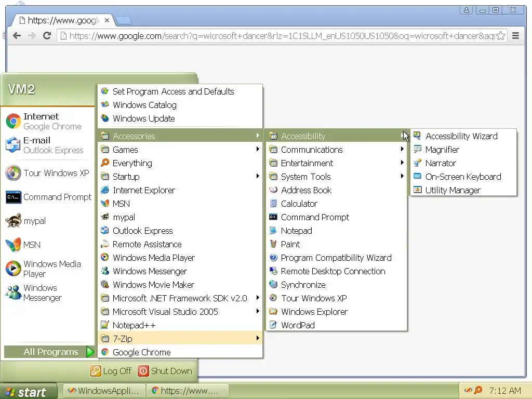532x399 pixels.
Task: Click the Google Chrome icon in All Programs list
Action: tap(105, 352)
